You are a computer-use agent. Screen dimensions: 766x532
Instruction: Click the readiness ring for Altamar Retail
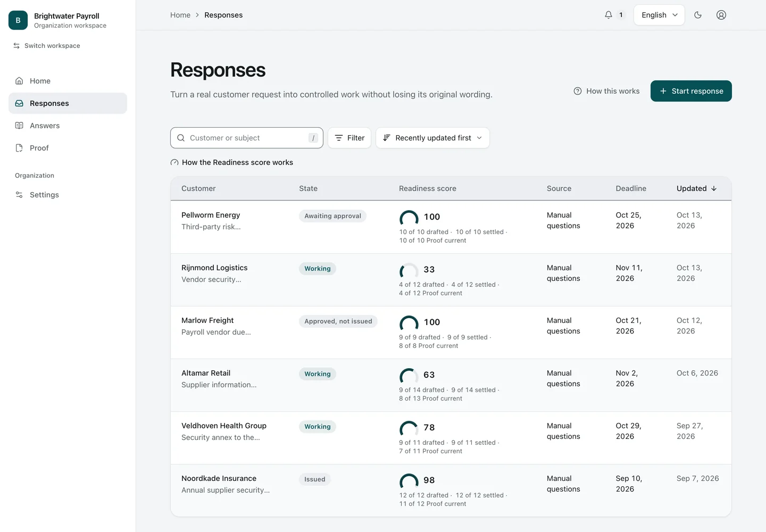coord(409,375)
